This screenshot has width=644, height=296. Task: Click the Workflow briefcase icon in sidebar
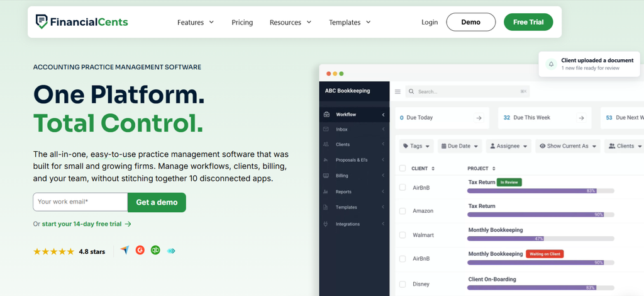pos(326,114)
